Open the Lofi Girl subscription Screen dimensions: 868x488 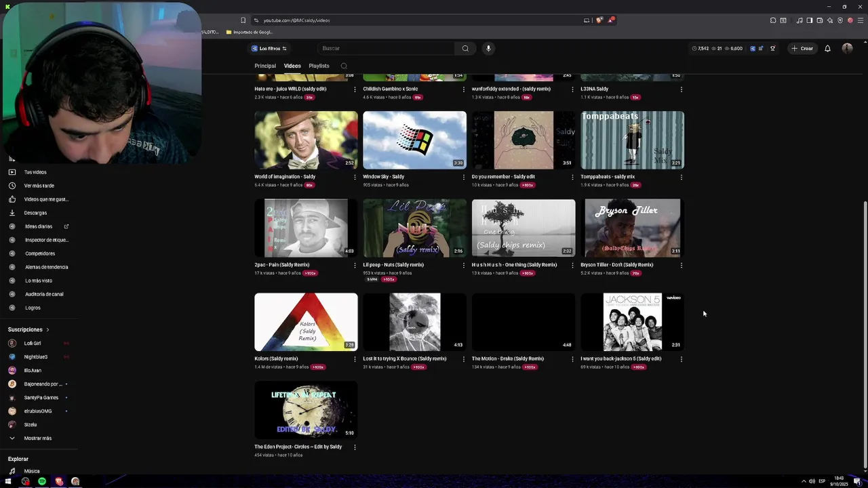(x=33, y=343)
